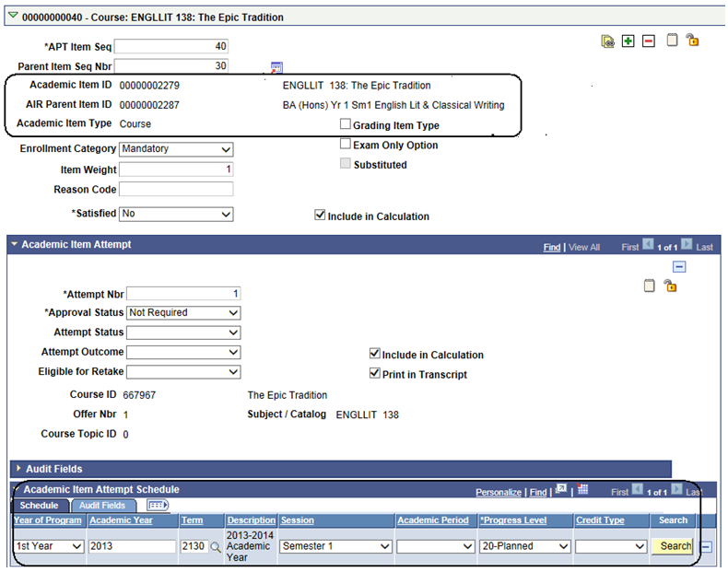The image size is (728, 572).
Task: Open the Attempt Status dropdown
Action: pyautogui.click(x=183, y=333)
